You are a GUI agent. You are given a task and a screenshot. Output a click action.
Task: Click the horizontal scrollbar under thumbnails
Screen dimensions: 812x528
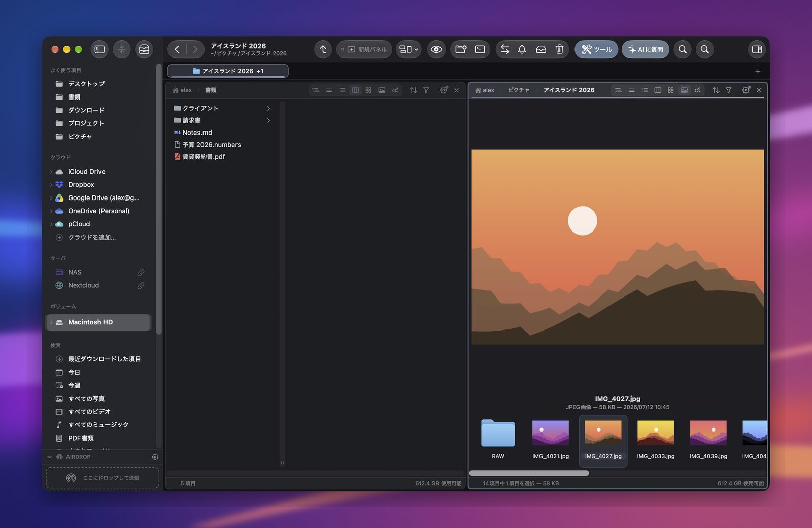(x=529, y=473)
